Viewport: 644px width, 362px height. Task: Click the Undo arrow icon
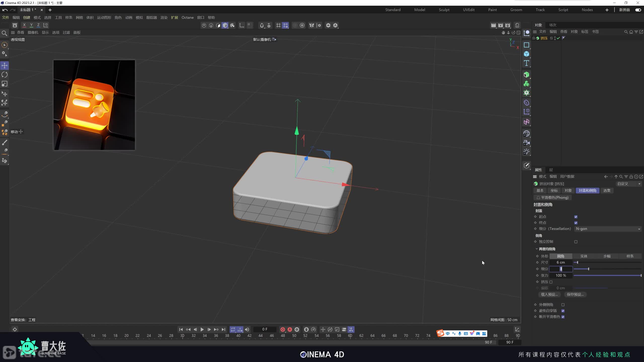point(5,10)
